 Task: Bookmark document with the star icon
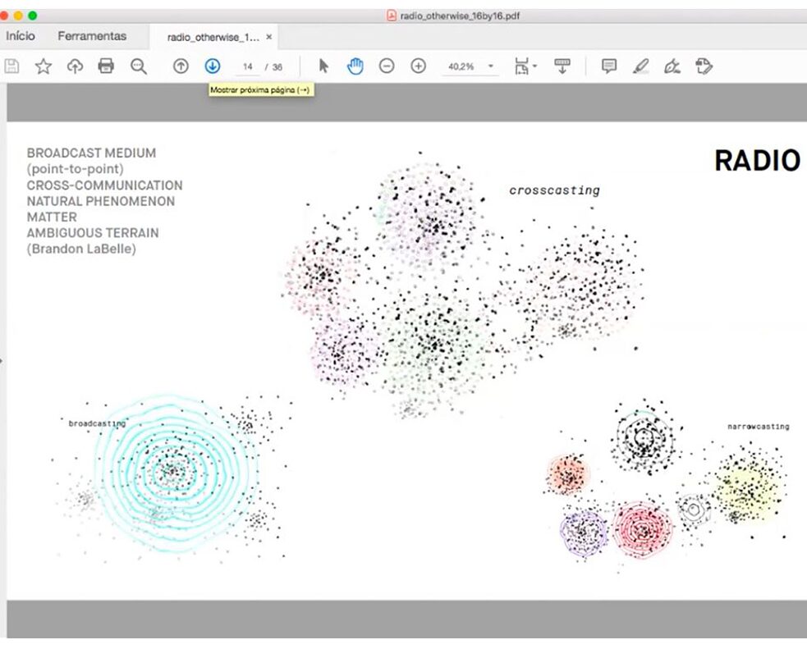(44, 66)
